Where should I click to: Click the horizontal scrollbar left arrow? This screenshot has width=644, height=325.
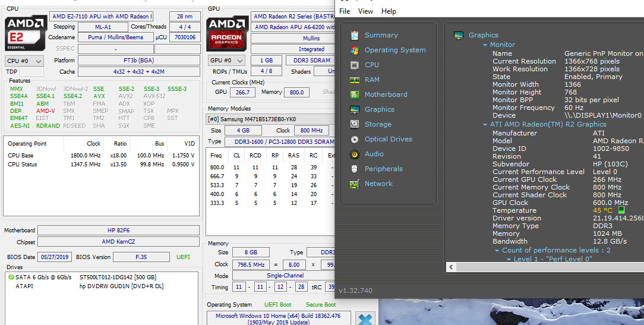click(x=451, y=267)
